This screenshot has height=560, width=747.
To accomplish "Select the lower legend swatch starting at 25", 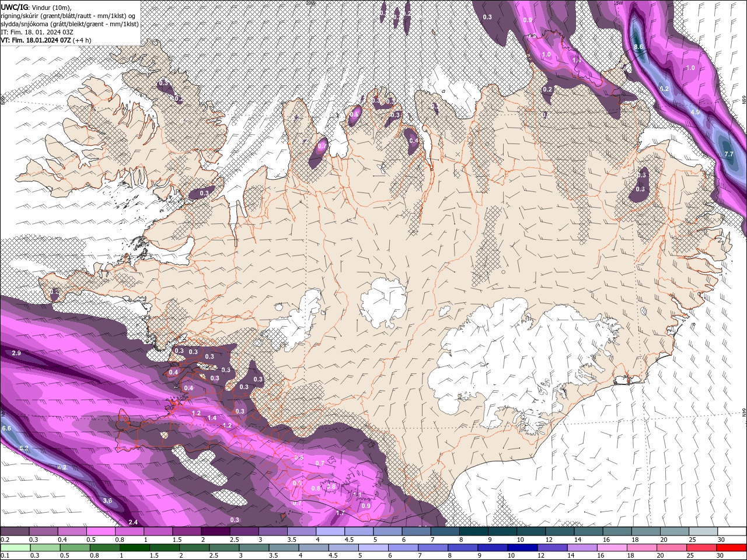I will click(x=701, y=547).
